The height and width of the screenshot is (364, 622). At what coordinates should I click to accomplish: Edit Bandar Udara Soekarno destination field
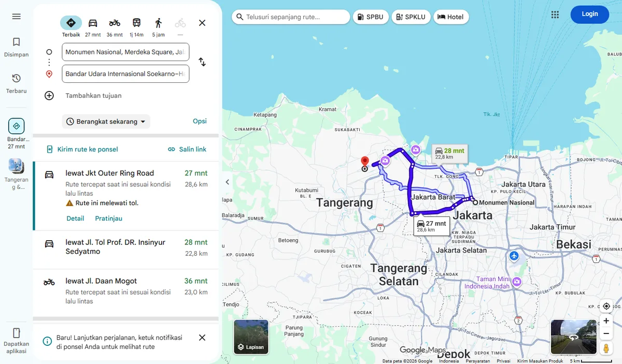click(x=125, y=74)
